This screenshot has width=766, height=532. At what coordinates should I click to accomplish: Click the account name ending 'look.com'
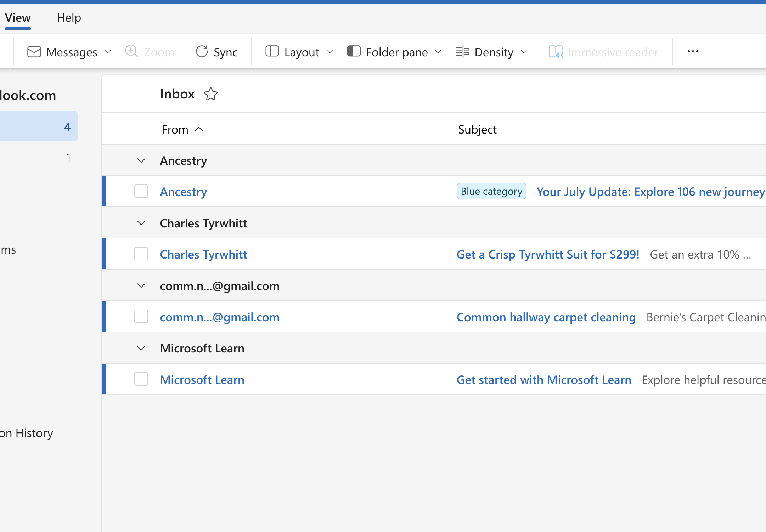click(x=28, y=95)
